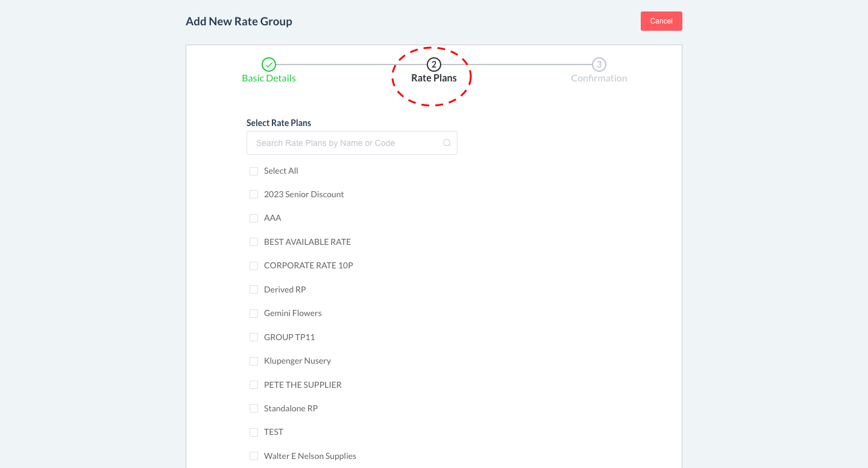The width and height of the screenshot is (868, 468).
Task: Click the step 2 circle icon
Action: [x=433, y=65]
